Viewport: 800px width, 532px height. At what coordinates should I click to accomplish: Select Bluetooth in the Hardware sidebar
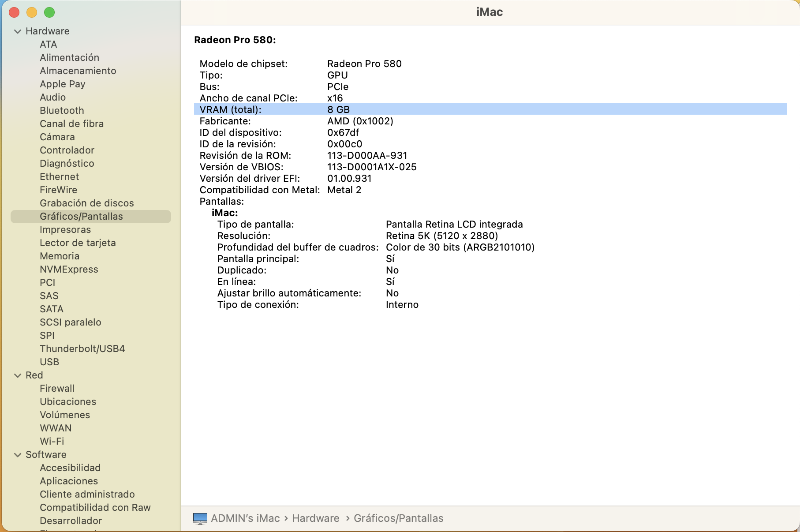point(61,110)
